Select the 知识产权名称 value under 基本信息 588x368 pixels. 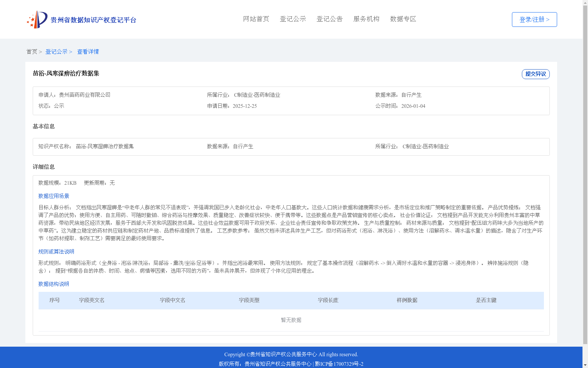point(105,146)
